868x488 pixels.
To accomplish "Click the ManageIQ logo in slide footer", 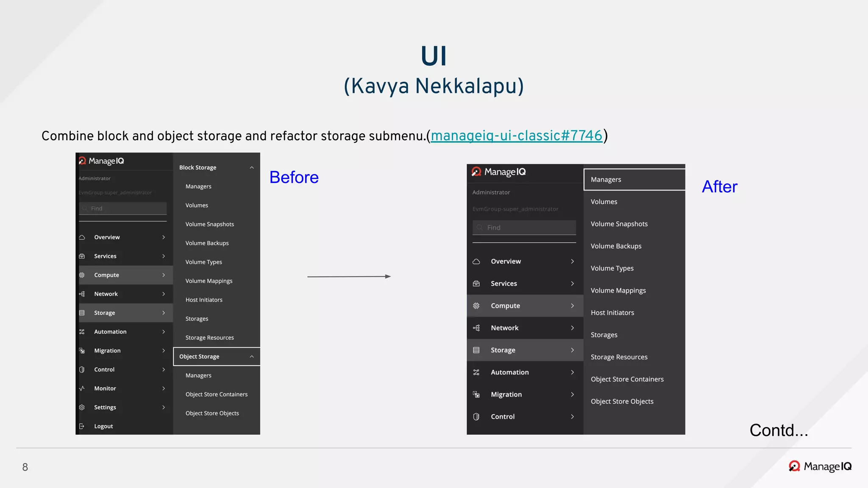I will (820, 466).
